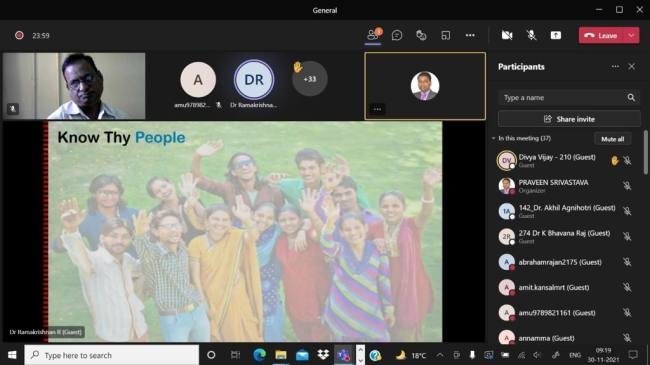This screenshot has height=365, width=650.
Task: Open the breakout rooms icon
Action: pos(446,36)
